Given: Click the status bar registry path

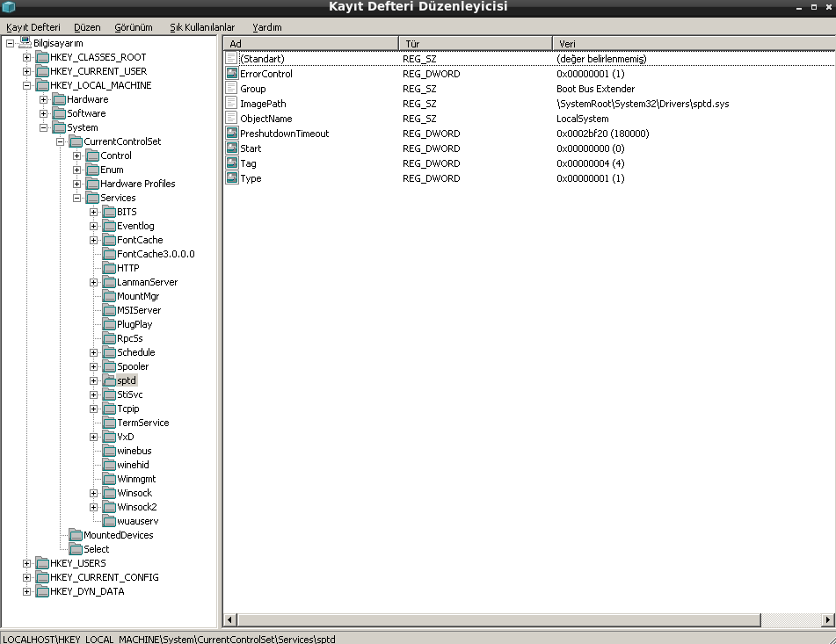Looking at the screenshot, I should tap(169, 639).
